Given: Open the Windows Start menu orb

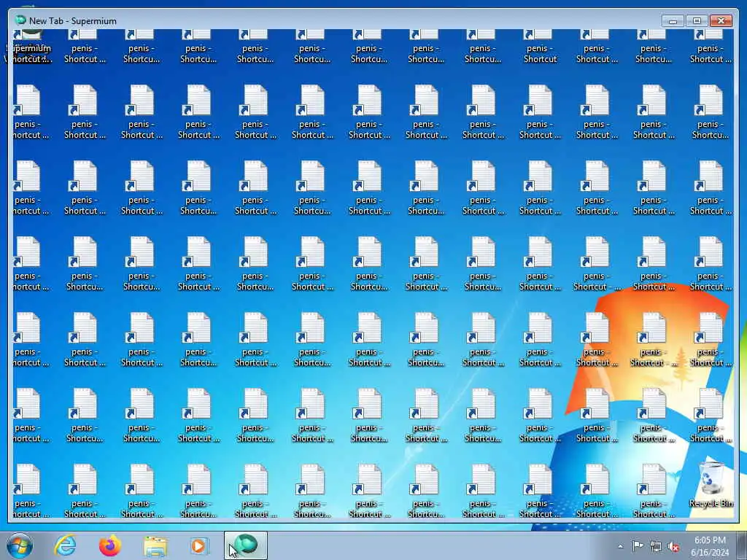Looking at the screenshot, I should click(20, 545).
